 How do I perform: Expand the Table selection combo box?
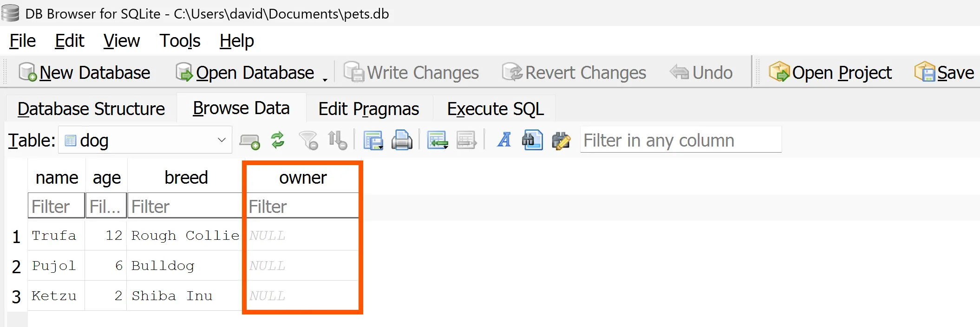click(222, 140)
